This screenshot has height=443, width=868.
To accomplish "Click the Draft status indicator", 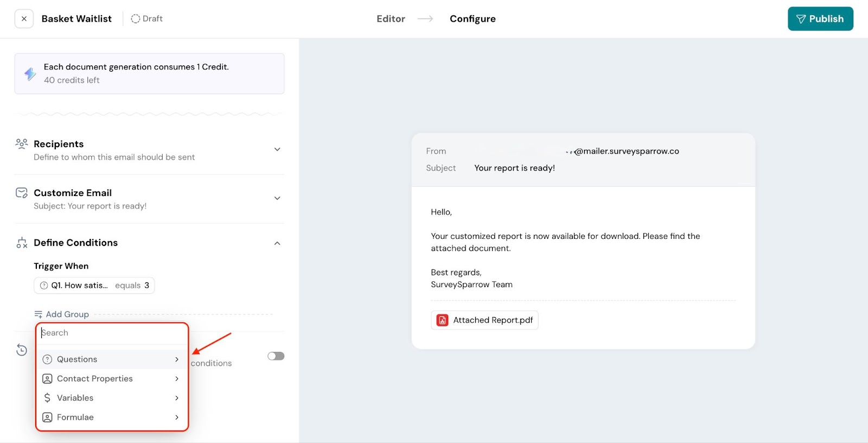I will pyautogui.click(x=146, y=19).
